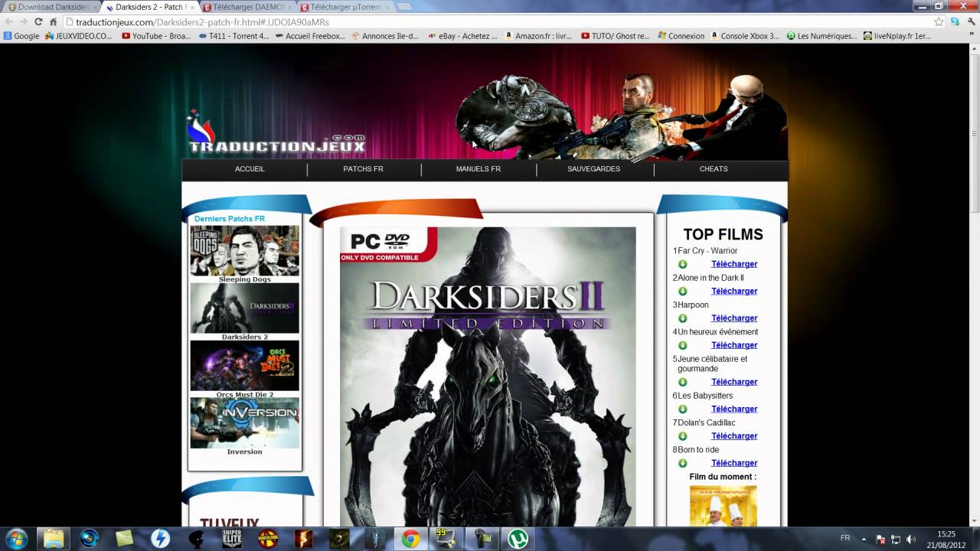Launch Borderlands from the taskbar
Viewport: 980px width, 551px height.
268,538
